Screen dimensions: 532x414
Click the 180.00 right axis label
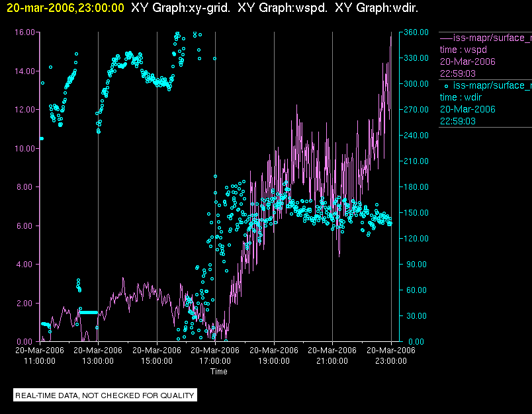[x=416, y=186]
